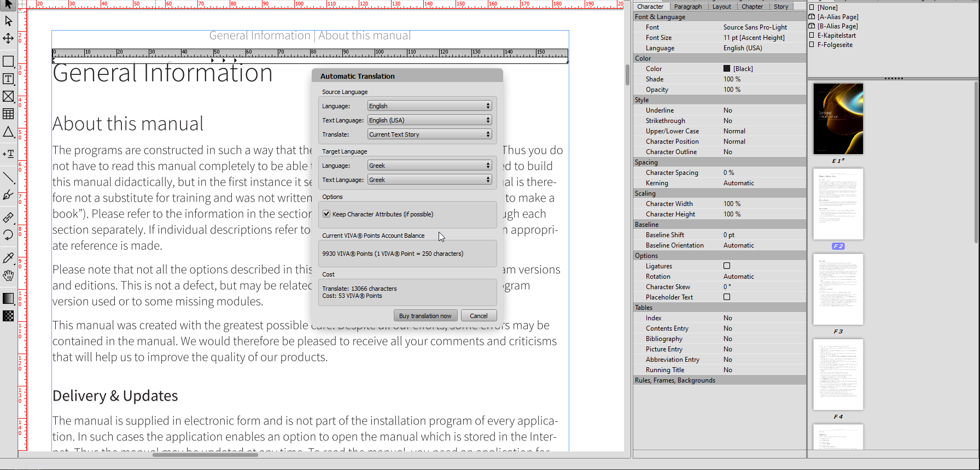
Task: Check the Placeholder Text option
Action: [727, 297]
